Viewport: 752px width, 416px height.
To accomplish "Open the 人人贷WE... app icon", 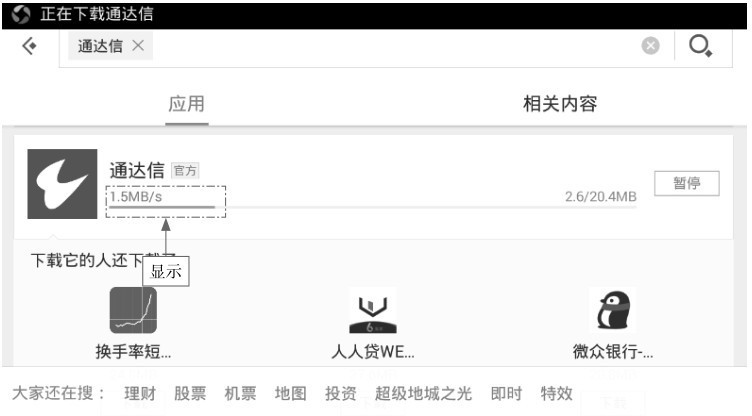I will (x=373, y=310).
